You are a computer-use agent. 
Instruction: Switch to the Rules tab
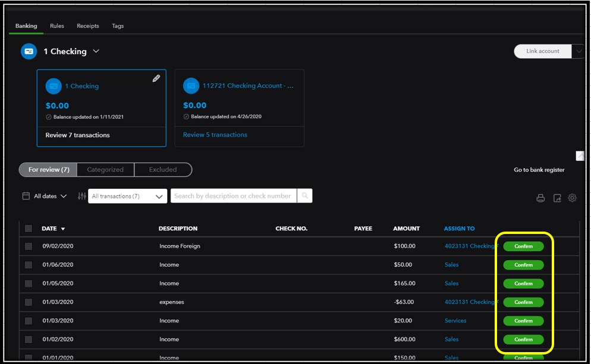pos(57,26)
